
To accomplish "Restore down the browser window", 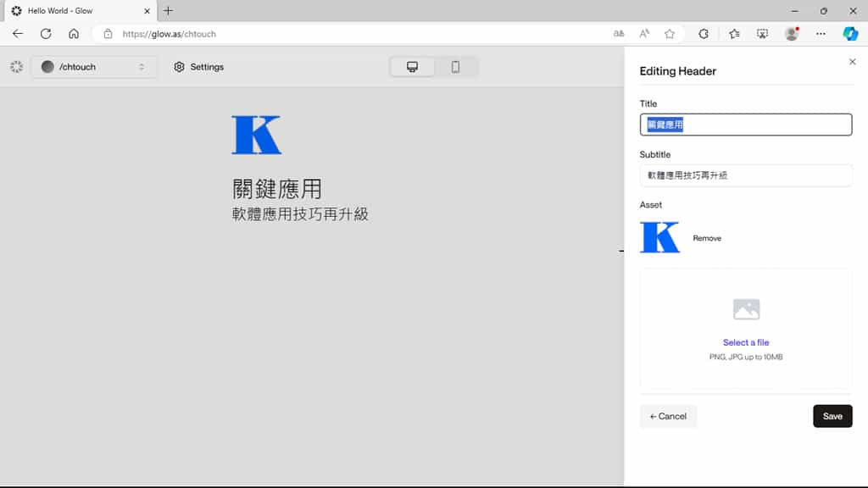I will click(824, 10).
